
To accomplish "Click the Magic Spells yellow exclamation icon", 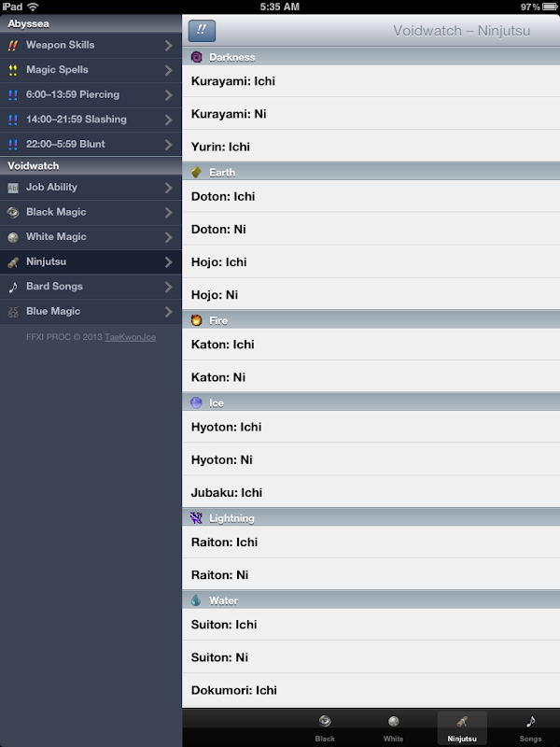I will click(x=13, y=70).
